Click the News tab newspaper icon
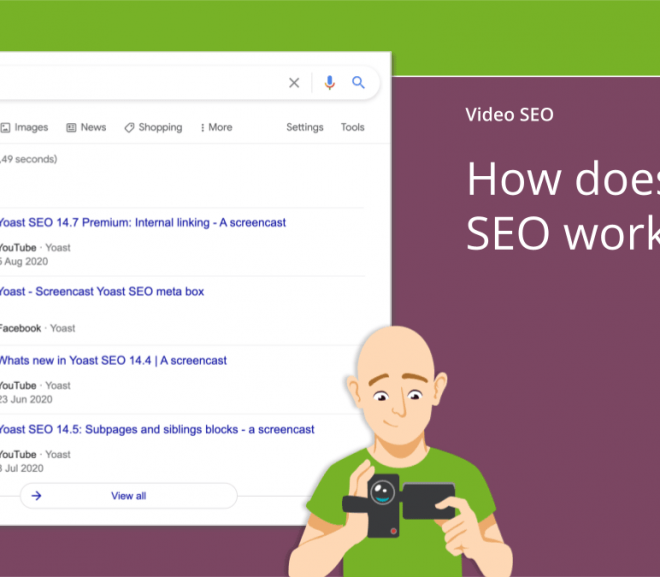 point(71,128)
